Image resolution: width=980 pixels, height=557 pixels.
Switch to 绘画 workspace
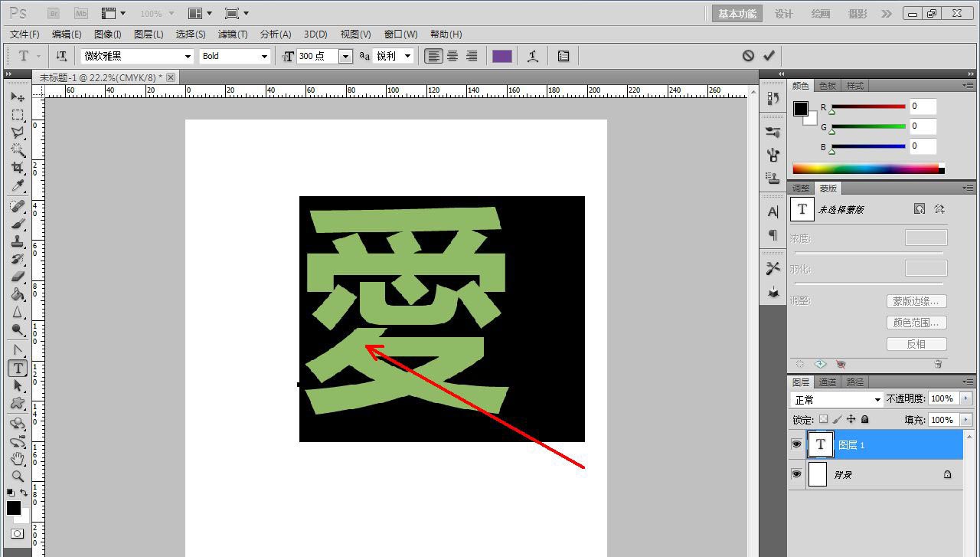(x=821, y=14)
